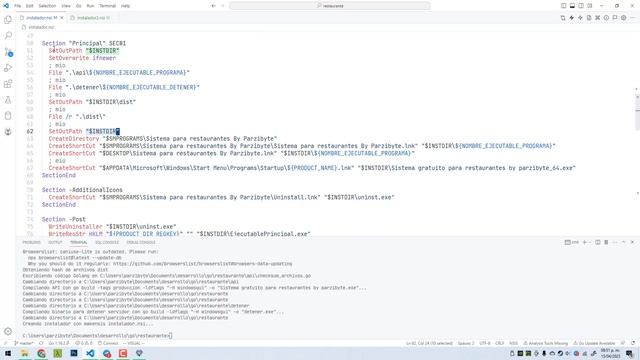The width and height of the screenshot is (640, 360).
Task: Change line endings via CRLF
Action: 500,343
